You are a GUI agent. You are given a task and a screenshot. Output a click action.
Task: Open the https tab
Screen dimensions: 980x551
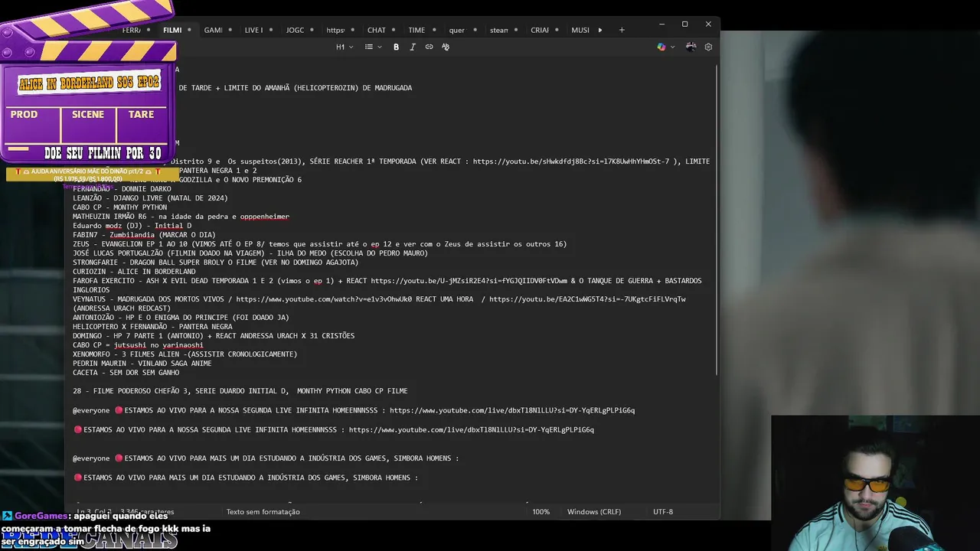pyautogui.click(x=335, y=30)
